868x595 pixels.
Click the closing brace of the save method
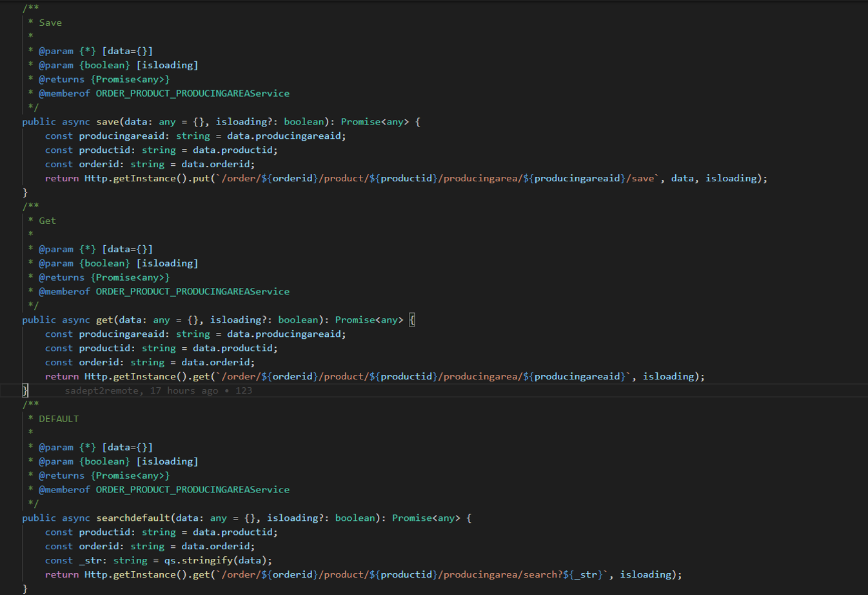(25, 193)
